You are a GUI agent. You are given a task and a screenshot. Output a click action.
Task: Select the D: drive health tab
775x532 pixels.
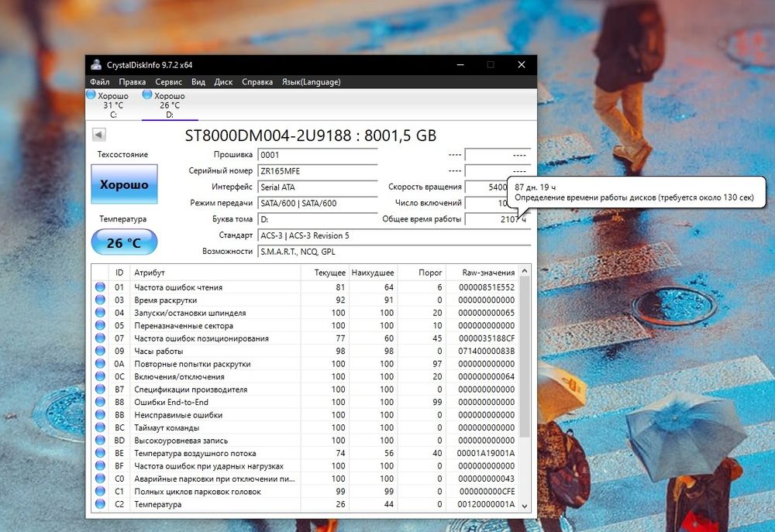pos(170,105)
